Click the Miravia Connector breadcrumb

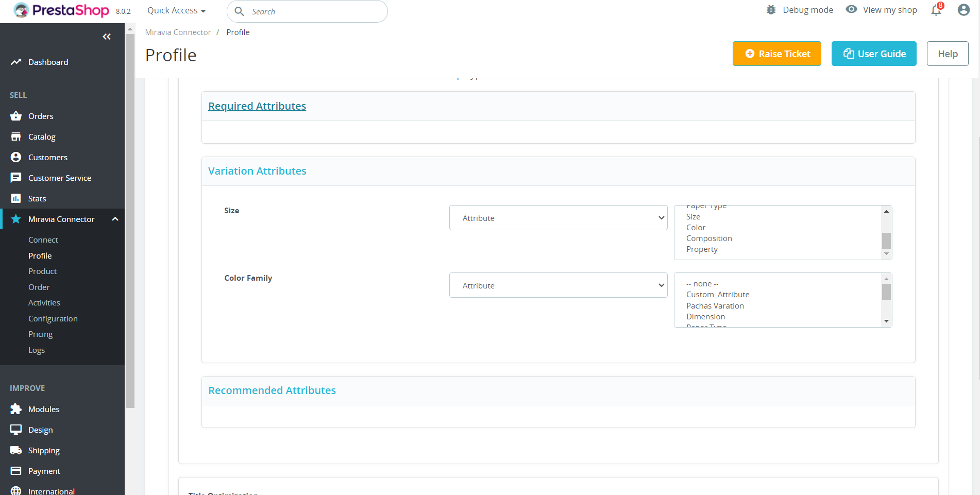click(x=178, y=32)
